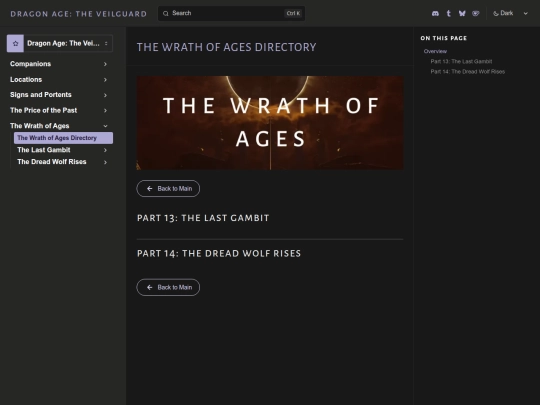Open Signs and Portents in sidebar

pos(41,95)
